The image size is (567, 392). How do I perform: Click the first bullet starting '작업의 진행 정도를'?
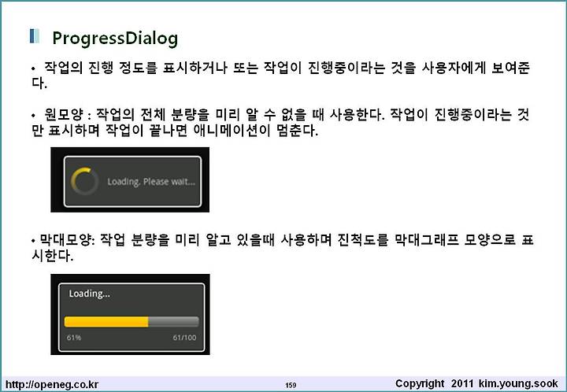point(280,75)
